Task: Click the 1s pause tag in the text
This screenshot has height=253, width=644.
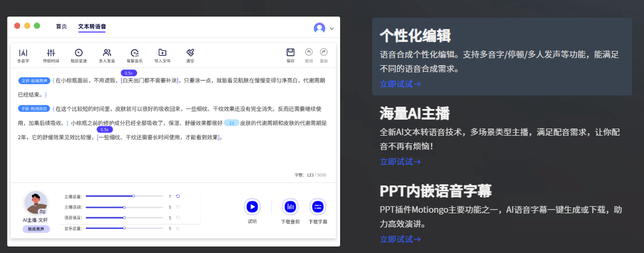Action: [231, 123]
